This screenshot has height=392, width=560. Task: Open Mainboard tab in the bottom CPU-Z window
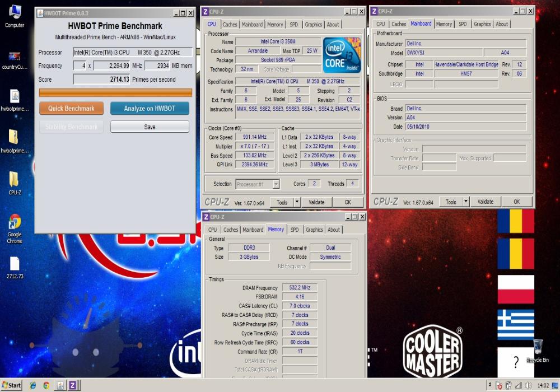(x=253, y=230)
